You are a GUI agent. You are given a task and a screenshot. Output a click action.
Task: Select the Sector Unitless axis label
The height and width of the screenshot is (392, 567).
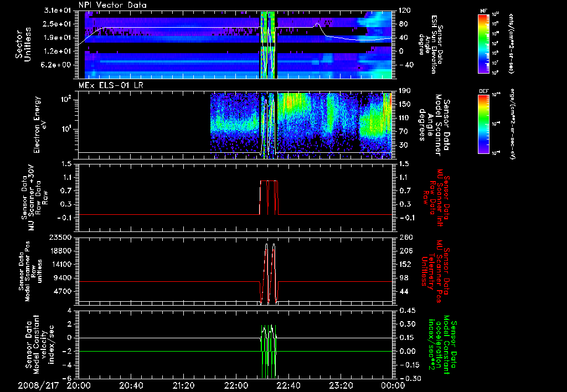23,44
